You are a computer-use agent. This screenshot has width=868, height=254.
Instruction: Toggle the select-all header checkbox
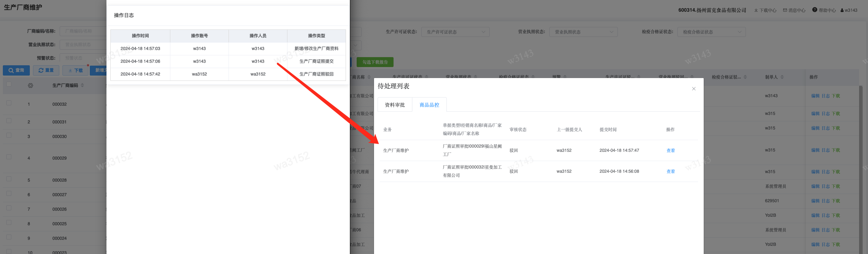click(x=9, y=84)
